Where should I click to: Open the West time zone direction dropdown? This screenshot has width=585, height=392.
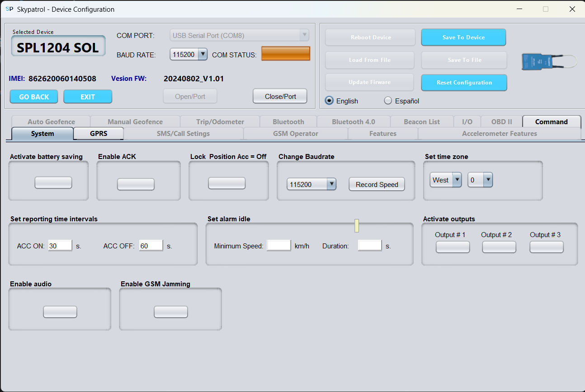pyautogui.click(x=446, y=180)
